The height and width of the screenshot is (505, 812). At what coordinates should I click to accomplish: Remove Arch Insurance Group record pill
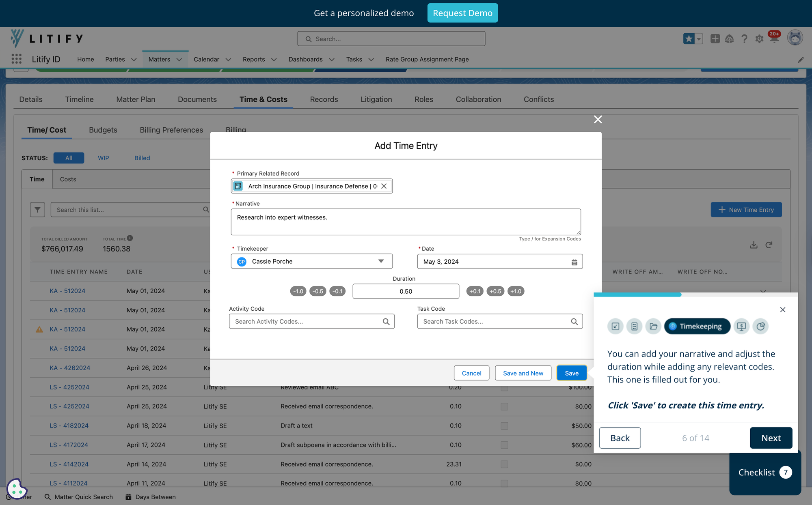tap(384, 186)
